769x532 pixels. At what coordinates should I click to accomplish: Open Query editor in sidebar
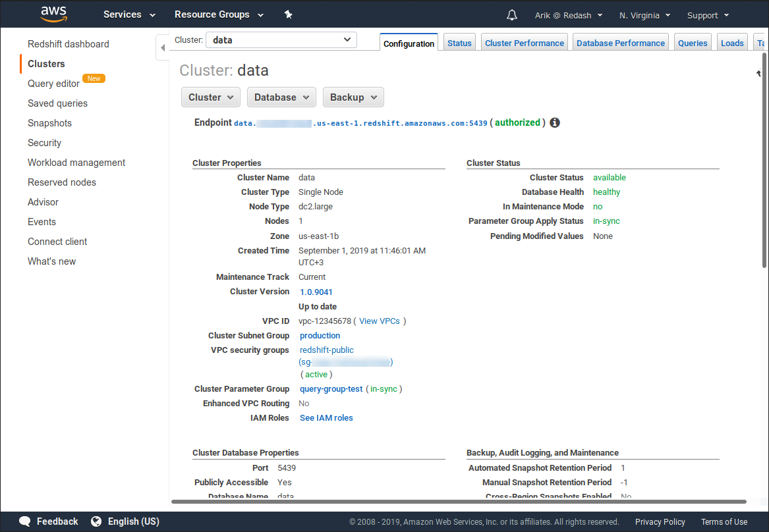[53, 83]
